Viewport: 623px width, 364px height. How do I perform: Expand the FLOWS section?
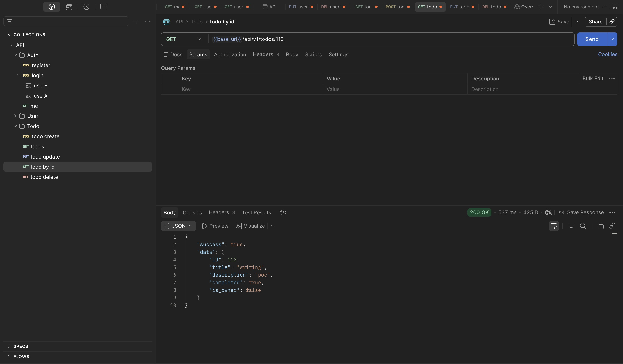(9, 356)
